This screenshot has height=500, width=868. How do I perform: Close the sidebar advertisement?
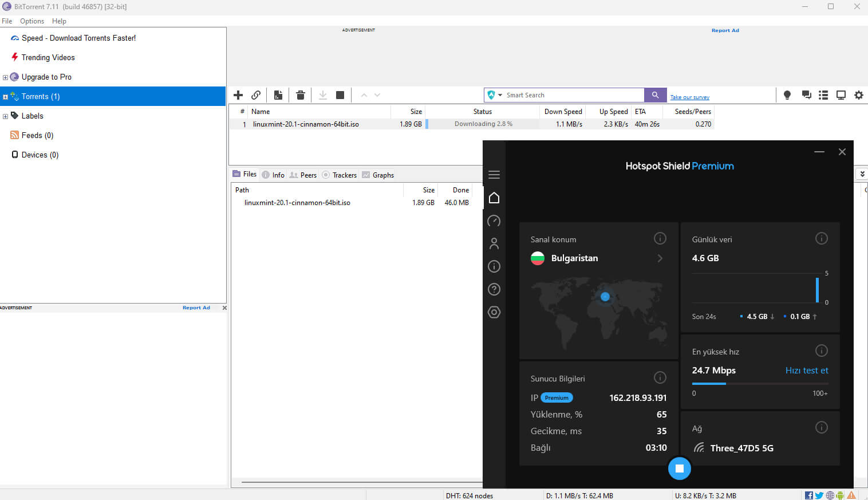pyautogui.click(x=224, y=308)
